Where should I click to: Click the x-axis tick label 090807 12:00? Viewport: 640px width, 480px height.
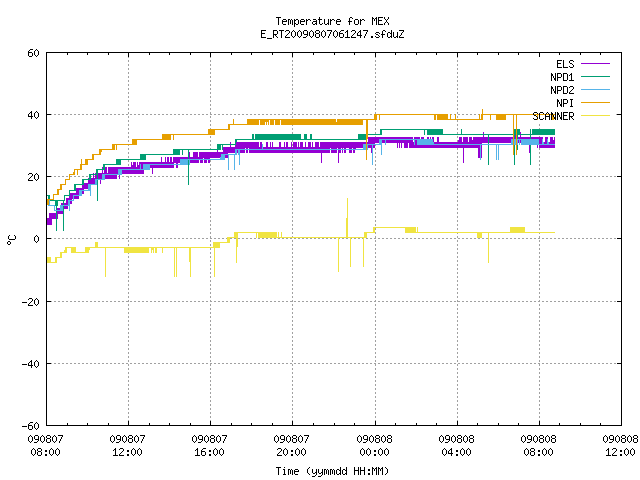point(127,446)
